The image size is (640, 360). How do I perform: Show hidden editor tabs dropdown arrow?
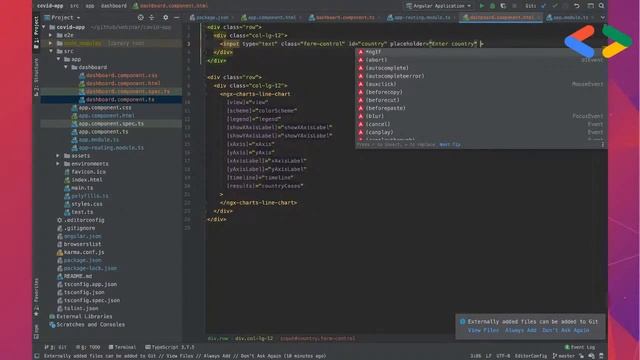tap(602, 18)
